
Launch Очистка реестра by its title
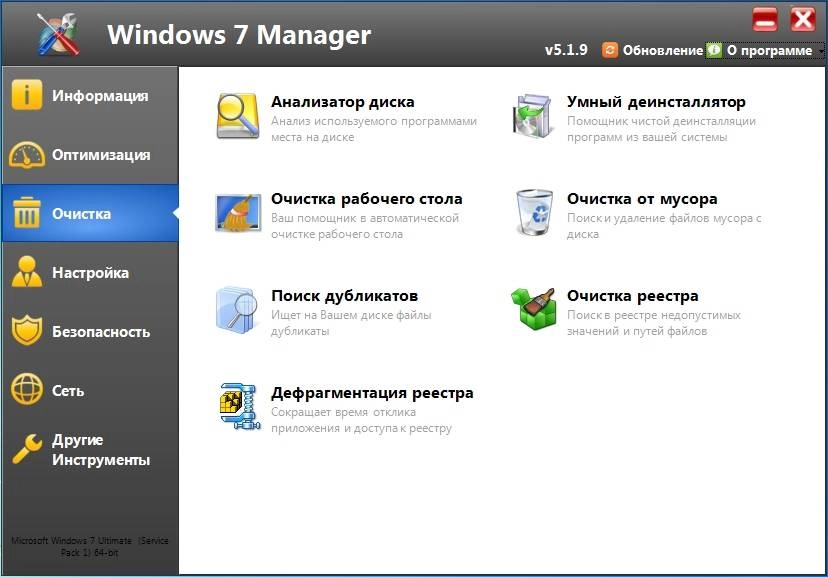(x=633, y=296)
